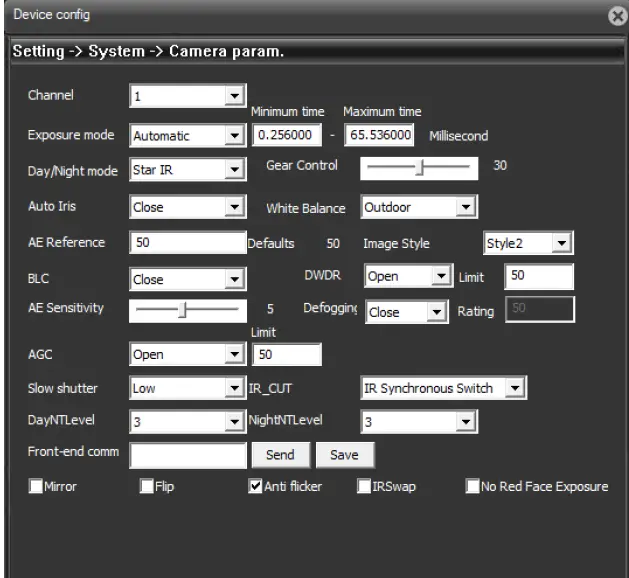Click the AE Sensitivity value '5'

[x=270, y=309]
